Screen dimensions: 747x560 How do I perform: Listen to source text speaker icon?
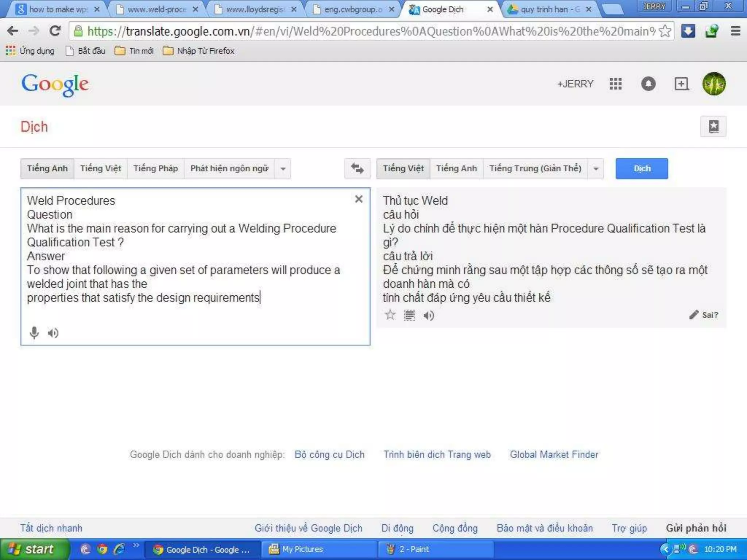point(53,333)
